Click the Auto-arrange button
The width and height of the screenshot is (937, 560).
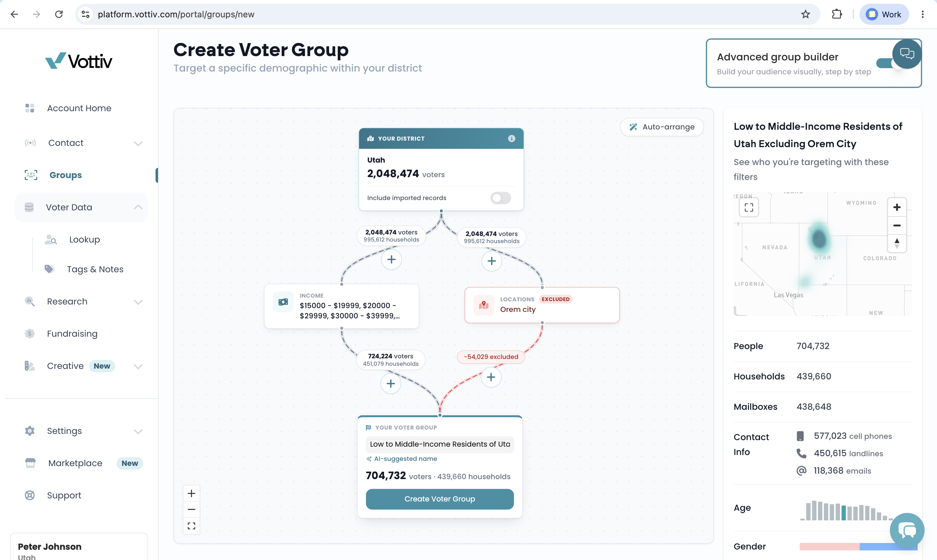(x=662, y=127)
